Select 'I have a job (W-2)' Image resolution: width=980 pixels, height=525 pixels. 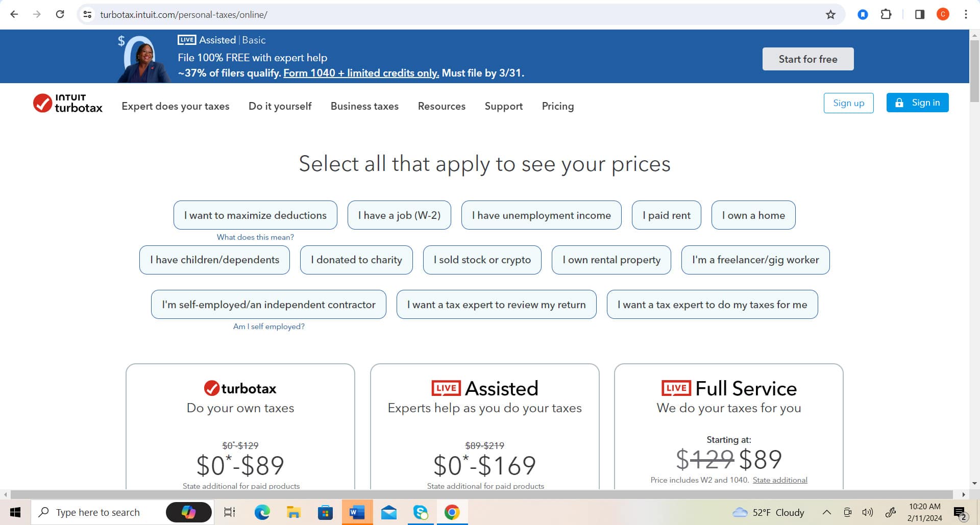point(399,215)
